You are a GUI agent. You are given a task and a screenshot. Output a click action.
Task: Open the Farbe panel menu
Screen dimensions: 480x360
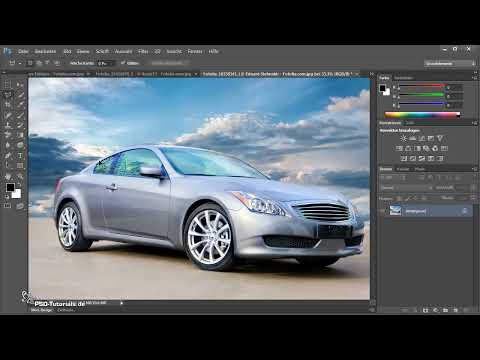tap(474, 78)
